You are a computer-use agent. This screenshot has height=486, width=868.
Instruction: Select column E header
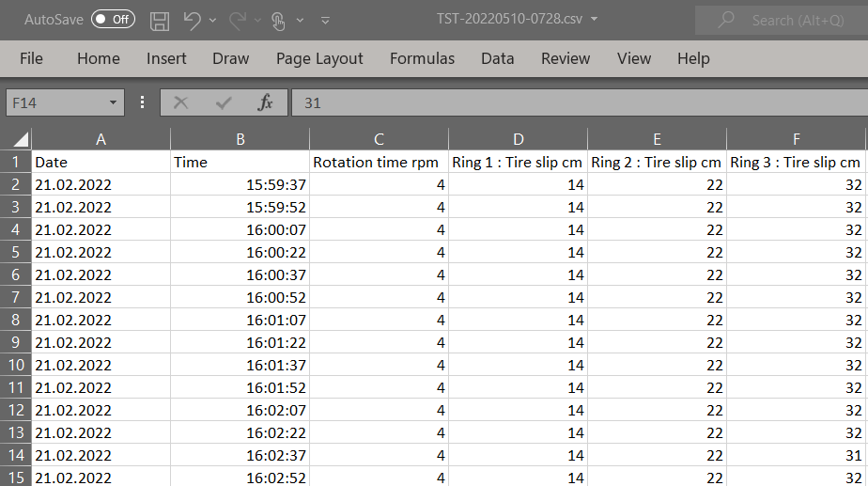point(657,139)
